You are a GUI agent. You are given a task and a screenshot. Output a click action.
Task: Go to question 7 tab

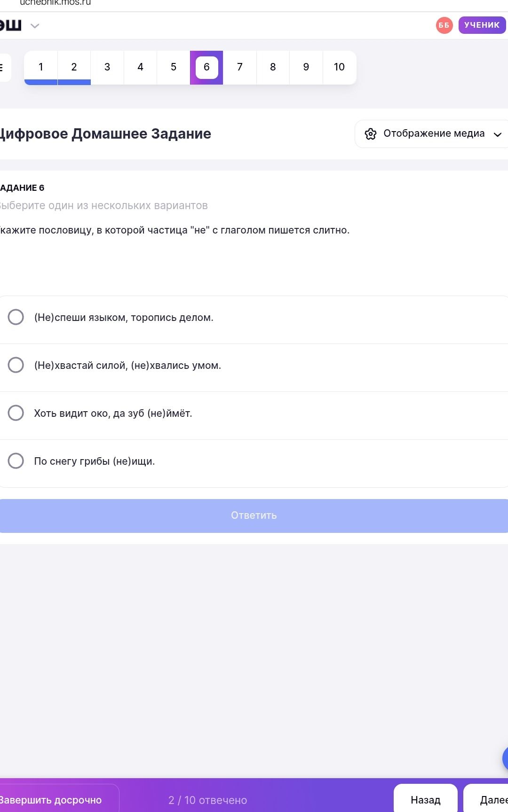click(x=240, y=67)
